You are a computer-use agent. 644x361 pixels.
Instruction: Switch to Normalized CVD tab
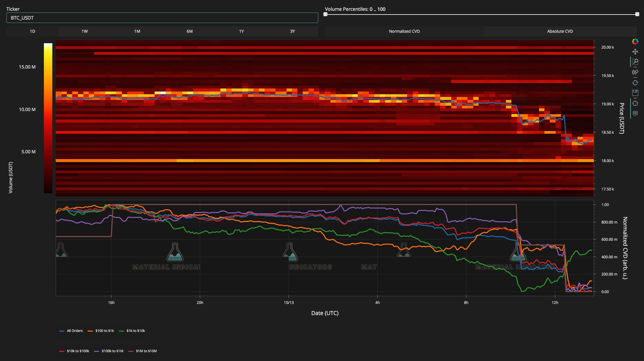(x=404, y=31)
